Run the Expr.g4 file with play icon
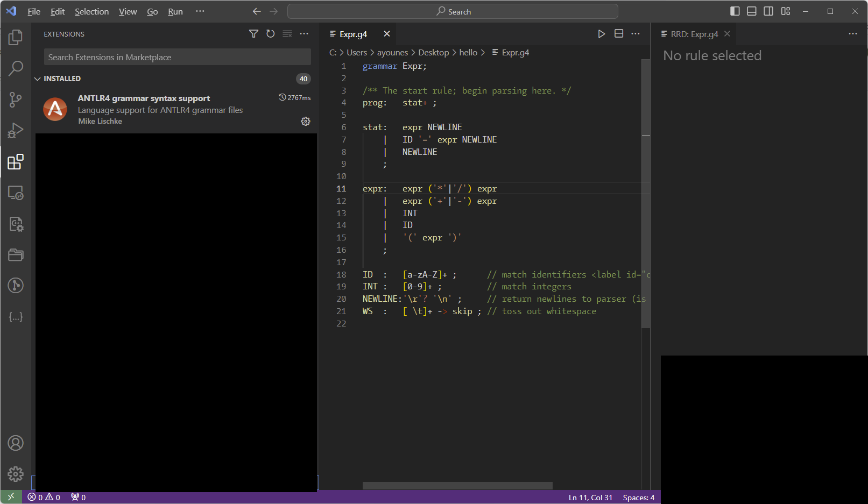 pyautogui.click(x=602, y=34)
